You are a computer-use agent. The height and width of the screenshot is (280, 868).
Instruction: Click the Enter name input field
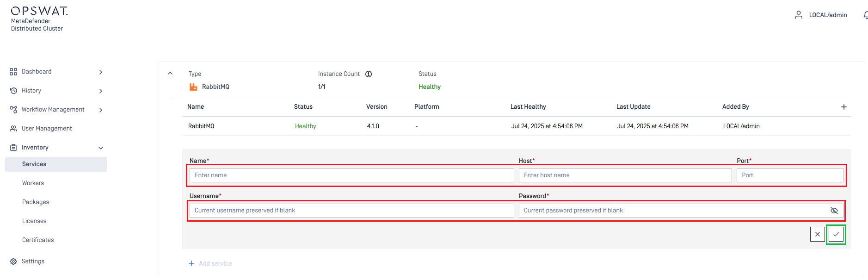[x=351, y=175]
